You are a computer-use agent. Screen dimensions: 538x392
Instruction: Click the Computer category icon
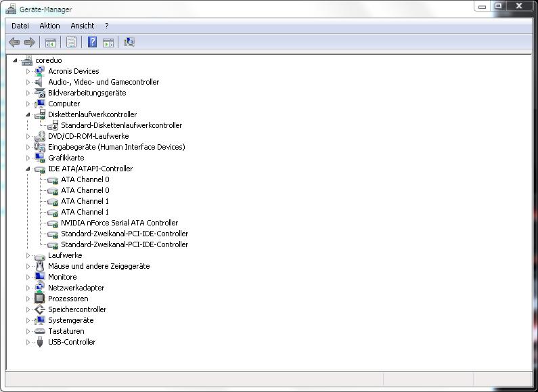40,104
